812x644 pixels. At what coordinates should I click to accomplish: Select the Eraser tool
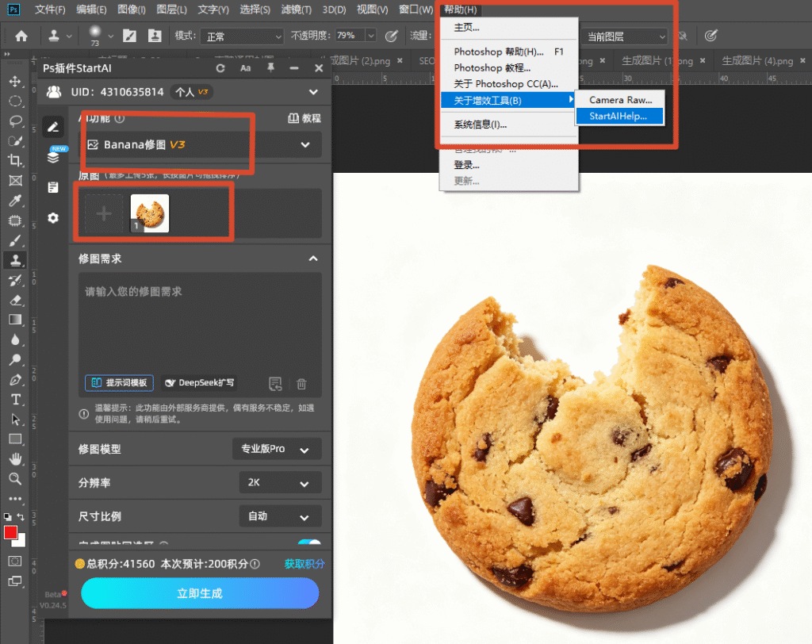click(15, 300)
